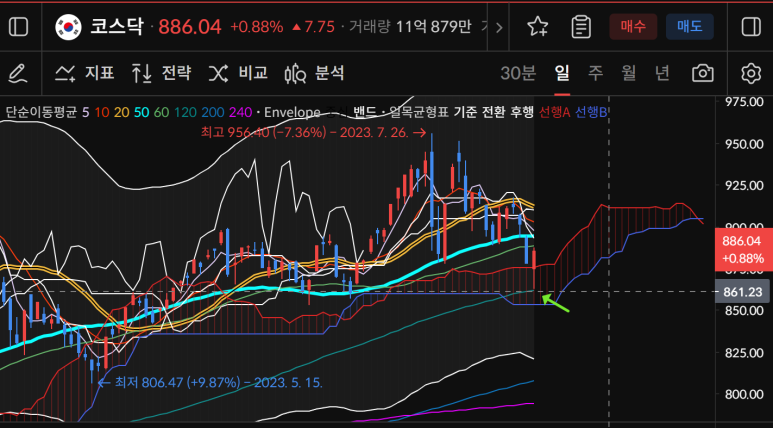Open the 분석 analysis menu
This screenshot has height=428, width=773.
[315, 73]
